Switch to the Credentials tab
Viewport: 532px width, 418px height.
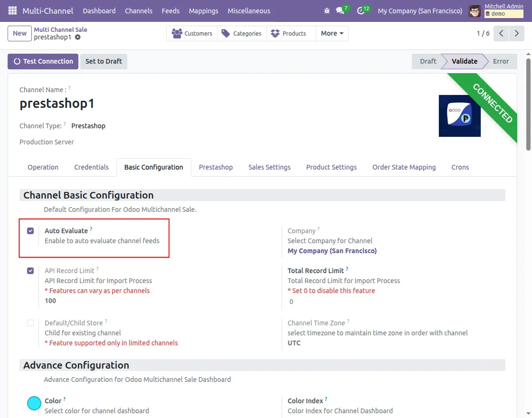click(x=92, y=167)
